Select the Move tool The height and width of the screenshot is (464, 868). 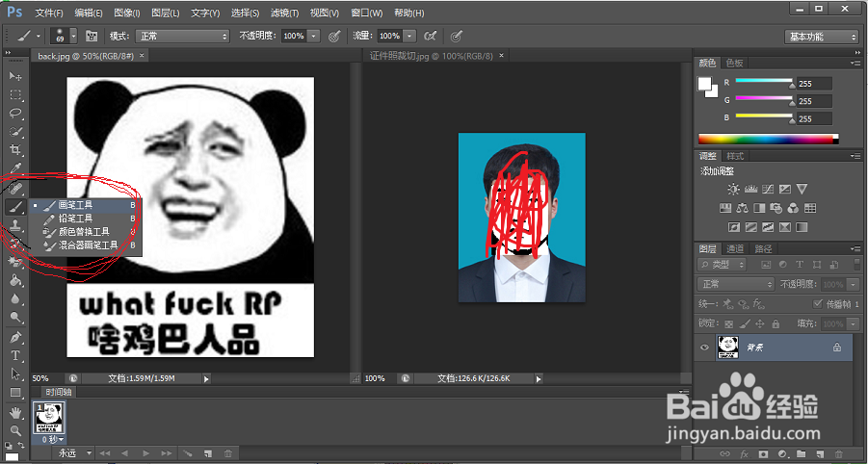click(x=15, y=76)
